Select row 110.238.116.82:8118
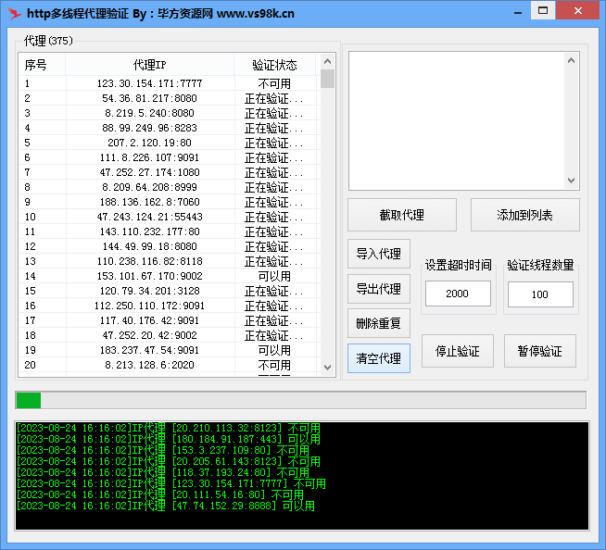Viewport: 606px width, 550px height. tap(170, 261)
